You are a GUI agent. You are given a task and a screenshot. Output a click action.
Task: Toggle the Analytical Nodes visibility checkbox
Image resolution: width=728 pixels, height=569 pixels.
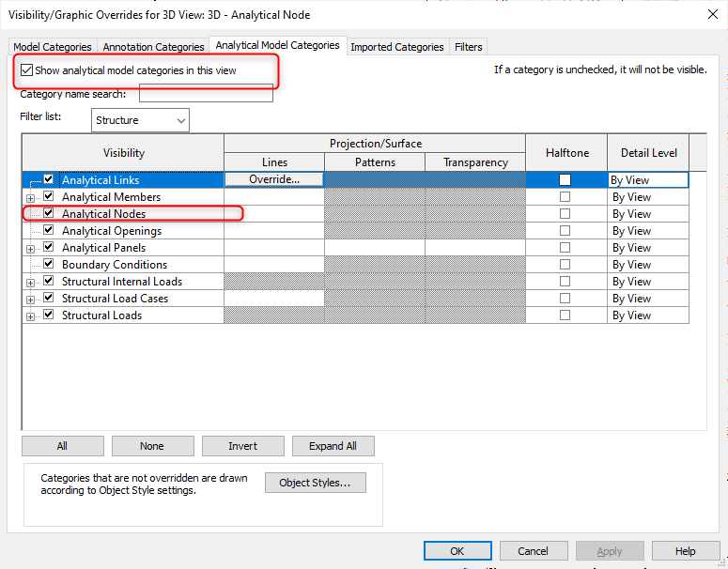tap(48, 214)
